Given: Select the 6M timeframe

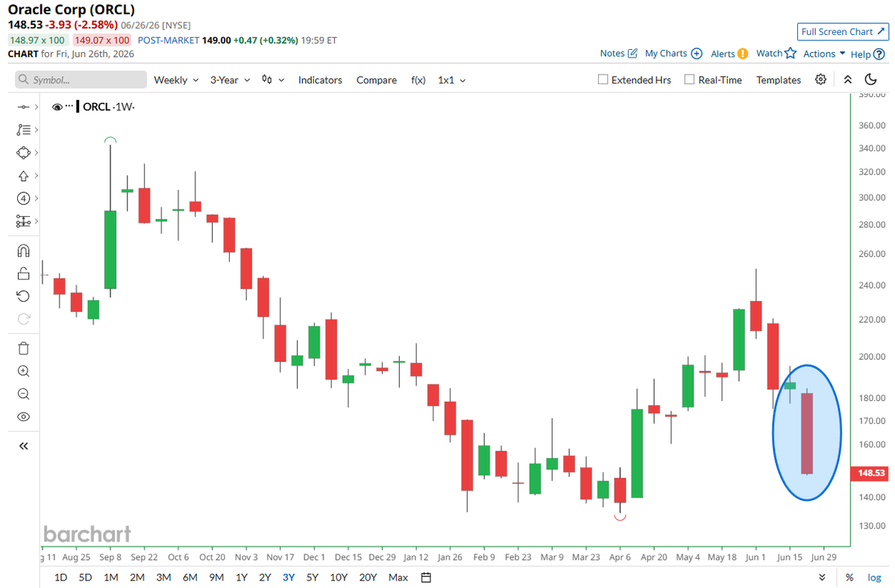Looking at the screenshot, I should click(190, 577).
